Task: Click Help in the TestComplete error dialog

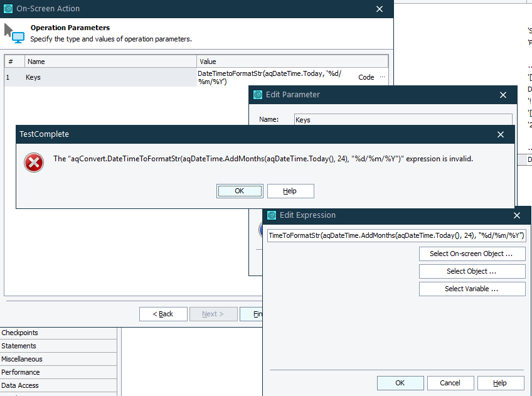Action: (x=290, y=191)
